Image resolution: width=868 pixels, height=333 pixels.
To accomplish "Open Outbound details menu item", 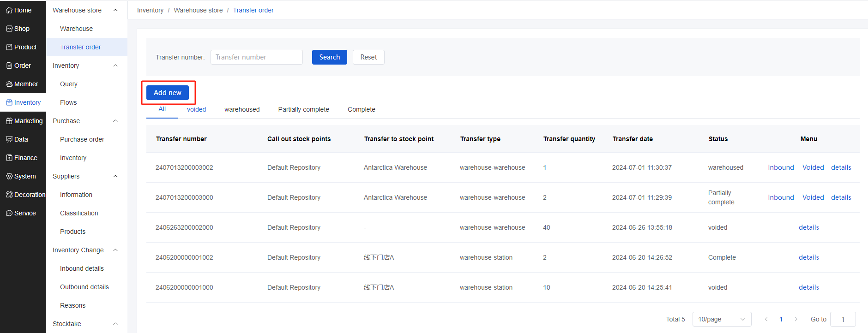I will 87,287.
